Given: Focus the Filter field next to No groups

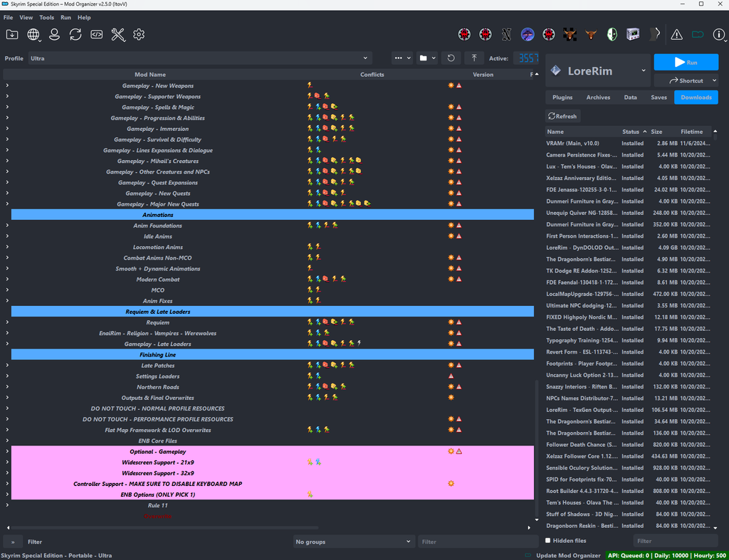Looking at the screenshot, I should pyautogui.click(x=478, y=541).
